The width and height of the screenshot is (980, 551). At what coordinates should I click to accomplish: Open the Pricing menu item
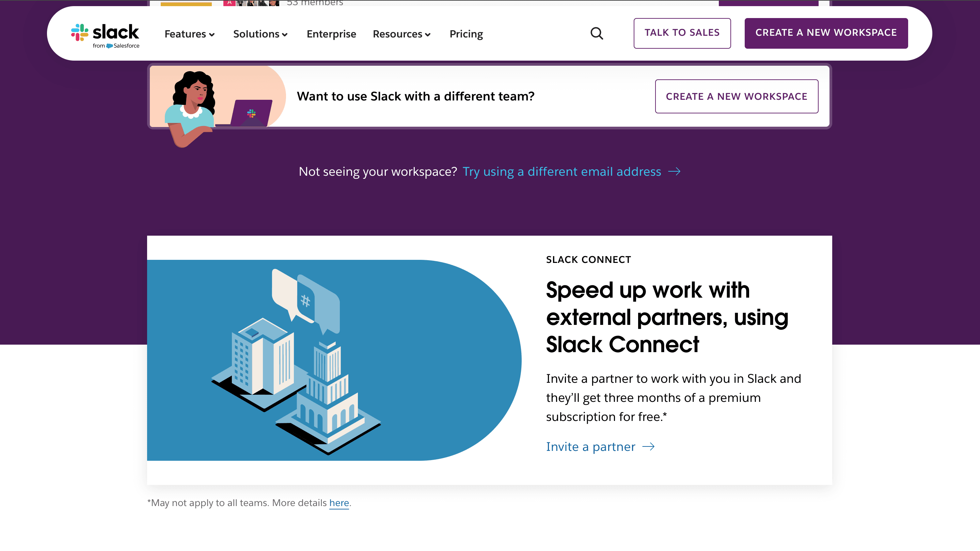[467, 34]
